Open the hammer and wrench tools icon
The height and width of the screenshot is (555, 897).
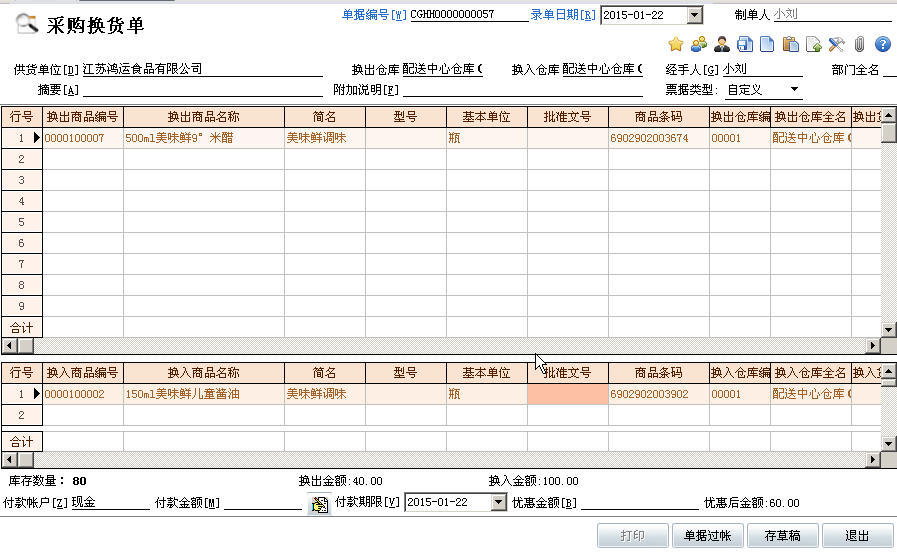point(836,44)
